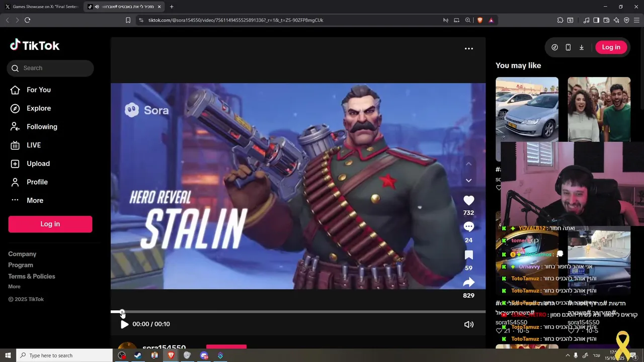The height and width of the screenshot is (362, 644).
Task: Mute the video volume
Action: [468, 324]
